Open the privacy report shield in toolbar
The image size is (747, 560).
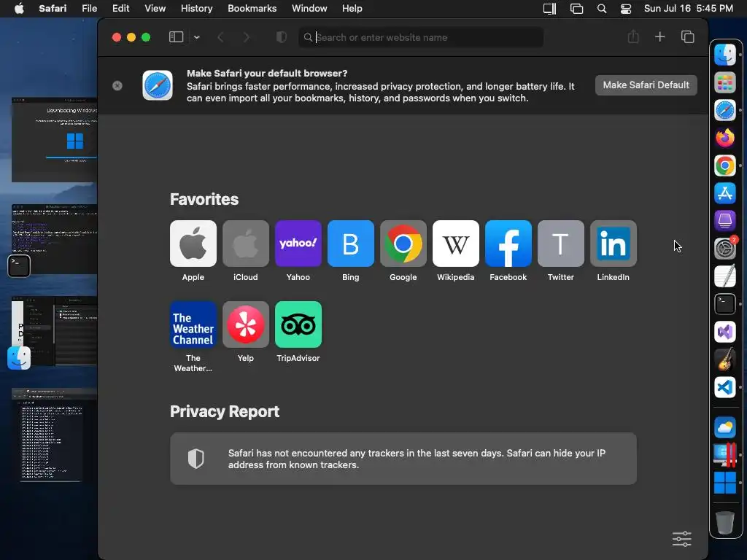click(x=282, y=37)
